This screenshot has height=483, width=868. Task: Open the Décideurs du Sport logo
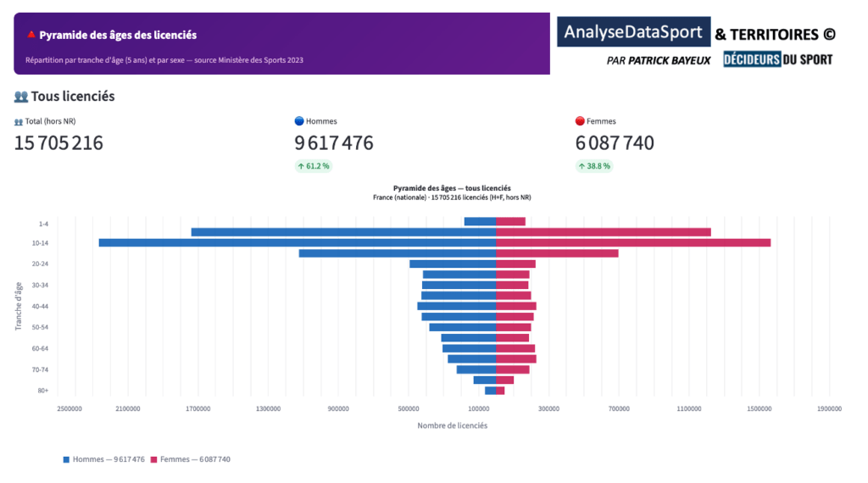(777, 59)
